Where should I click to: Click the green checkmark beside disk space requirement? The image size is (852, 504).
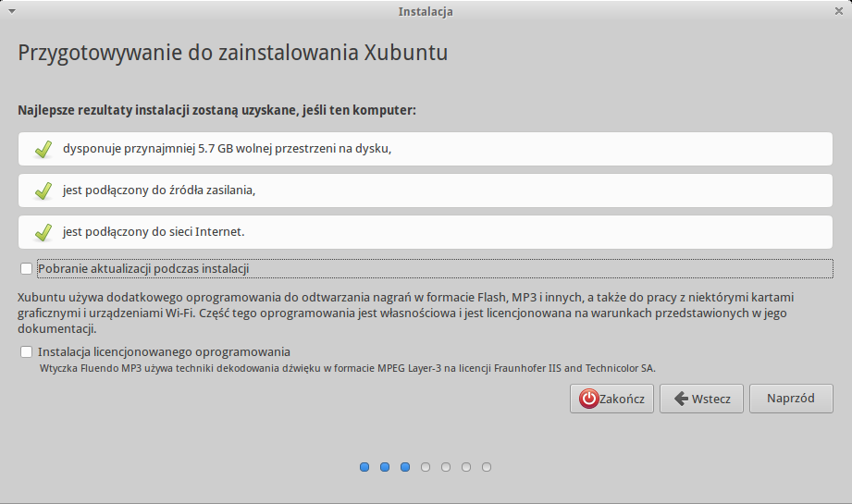(x=43, y=149)
